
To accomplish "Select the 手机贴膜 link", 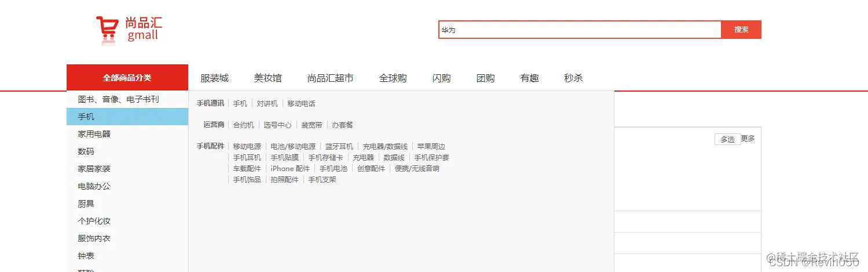I will (x=285, y=157).
